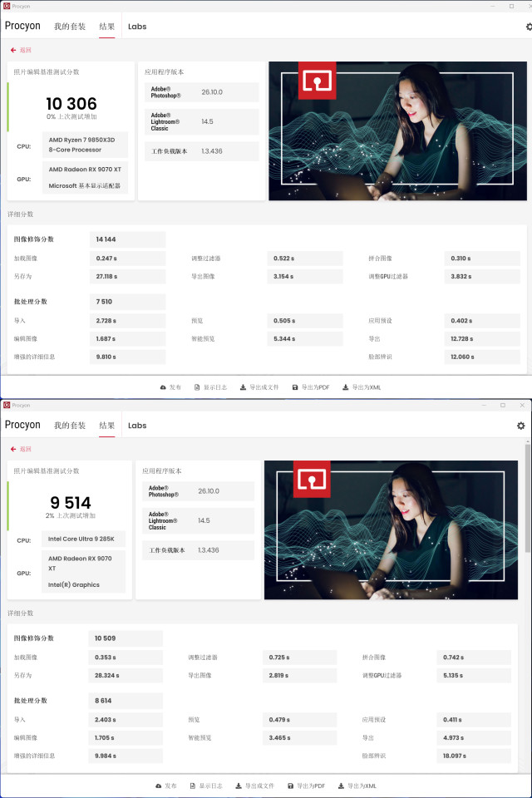Open settings gear in the lower Procyon window
This screenshot has height=798, width=532.
pyautogui.click(x=520, y=426)
